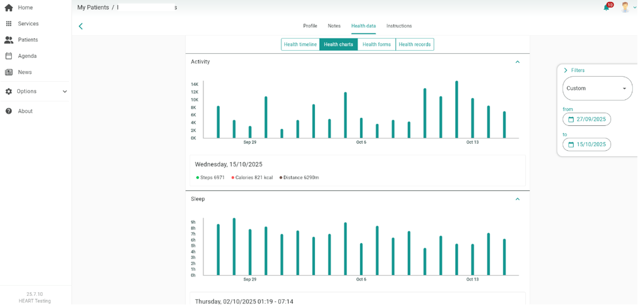Collapse the Sleep chart section
Image resolution: width=644 pixels, height=307 pixels.
point(518,199)
